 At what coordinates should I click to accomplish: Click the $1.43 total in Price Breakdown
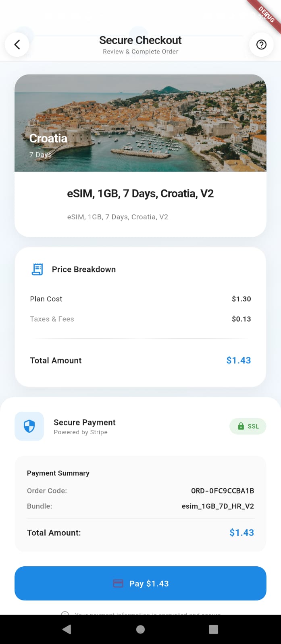pos(238,360)
